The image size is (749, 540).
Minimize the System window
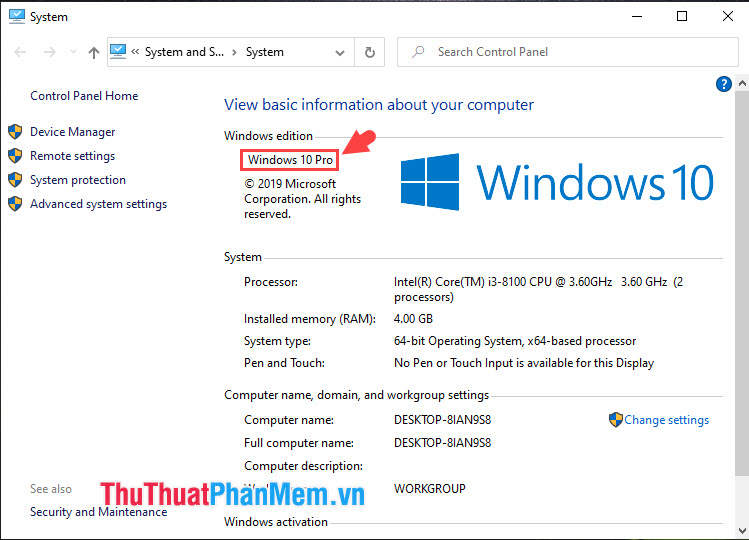tap(637, 16)
